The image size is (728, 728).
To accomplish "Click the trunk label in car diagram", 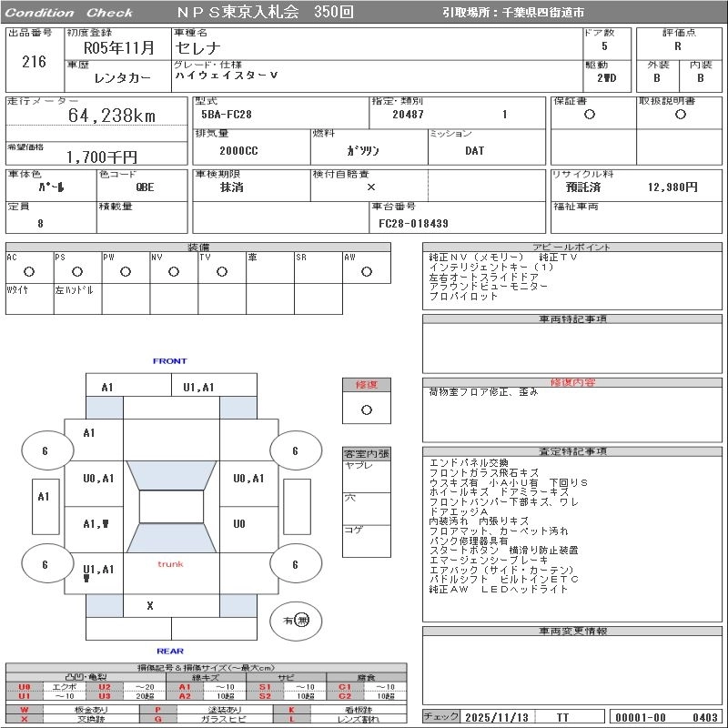I will (170, 564).
